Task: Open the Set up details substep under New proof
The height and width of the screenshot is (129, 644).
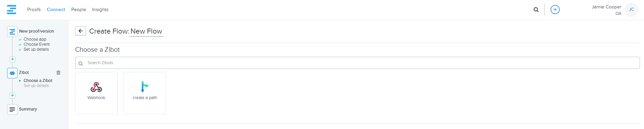Action: point(36,49)
